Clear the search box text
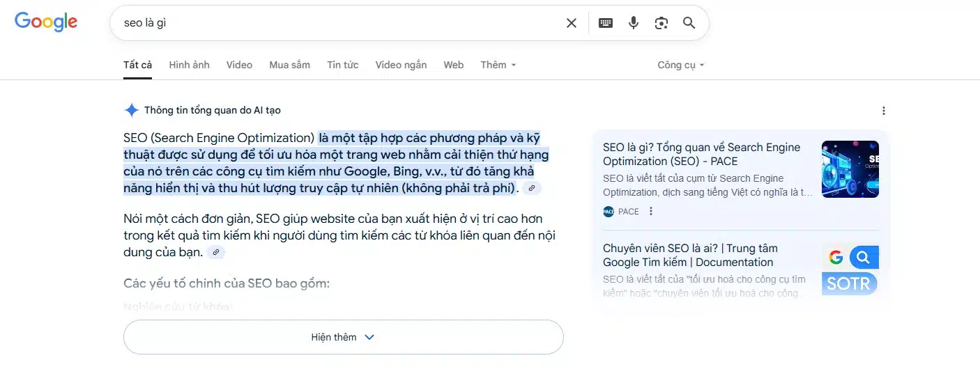Screen dimensions: 980x367 coord(572,23)
